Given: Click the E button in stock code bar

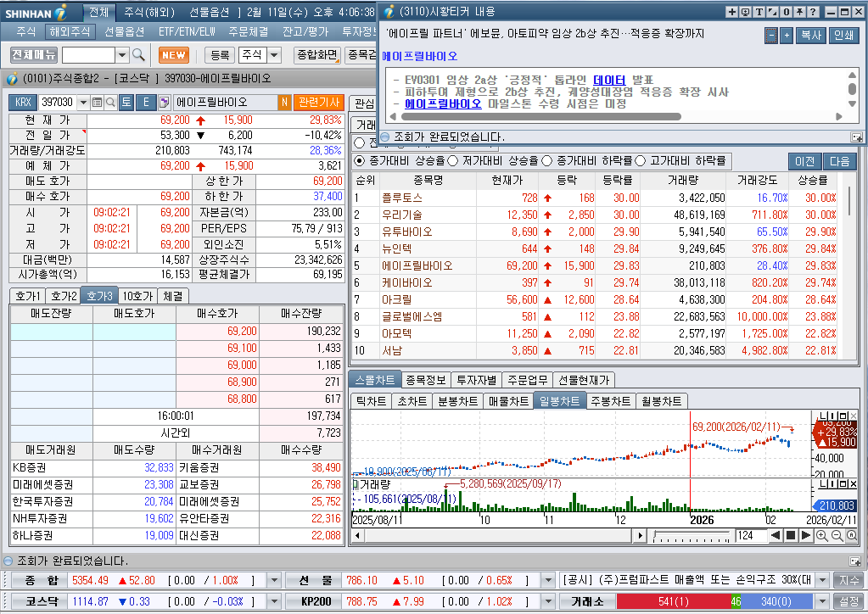Looking at the screenshot, I should click(x=146, y=103).
